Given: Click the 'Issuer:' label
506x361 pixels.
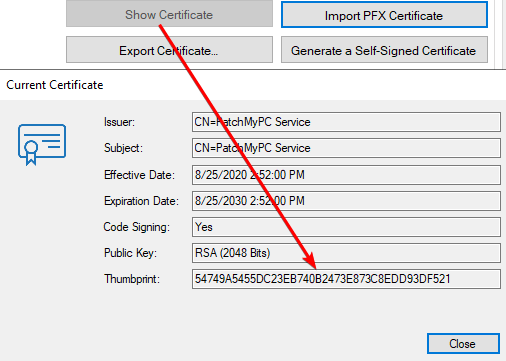Looking at the screenshot, I should [x=119, y=122].
